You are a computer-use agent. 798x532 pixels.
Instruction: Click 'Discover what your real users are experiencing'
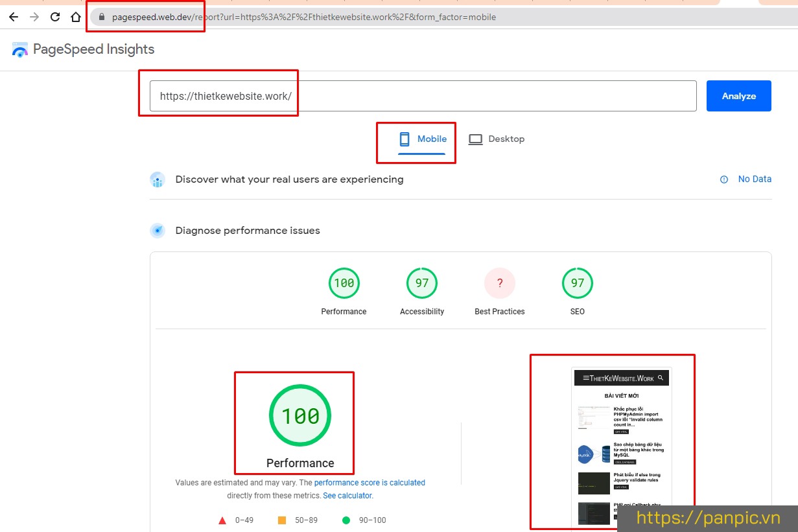click(x=289, y=179)
